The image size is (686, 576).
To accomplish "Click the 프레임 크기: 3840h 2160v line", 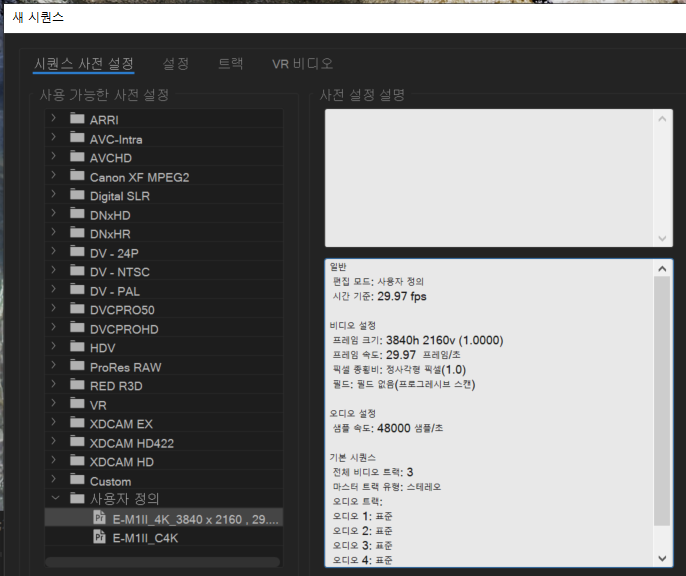I will click(418, 340).
